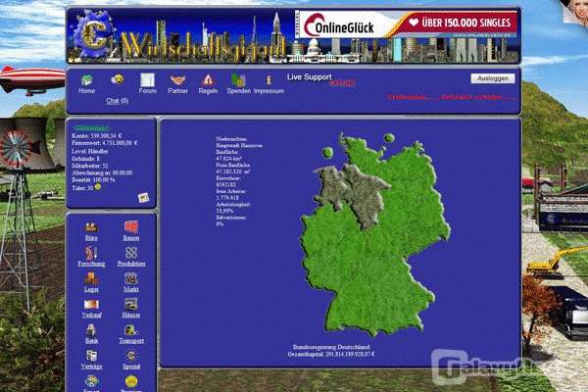Click the Mitarbeiter: 32 line
Viewport: 588px width, 392px height.
tap(89, 166)
